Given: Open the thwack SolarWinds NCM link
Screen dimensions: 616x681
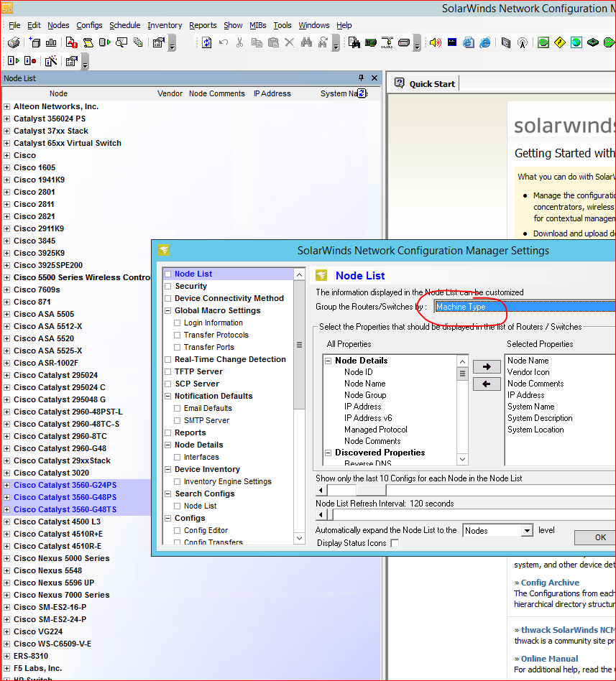Looking at the screenshot, I should [x=568, y=630].
